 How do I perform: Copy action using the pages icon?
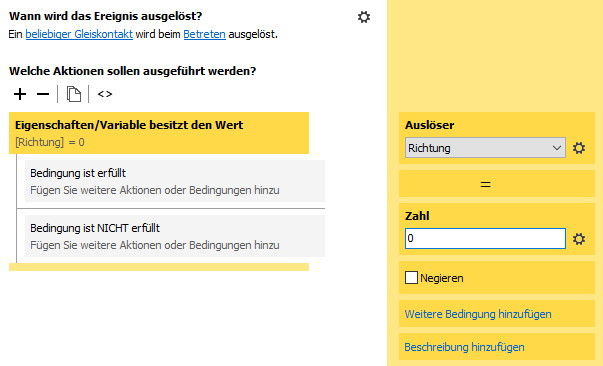tap(73, 94)
